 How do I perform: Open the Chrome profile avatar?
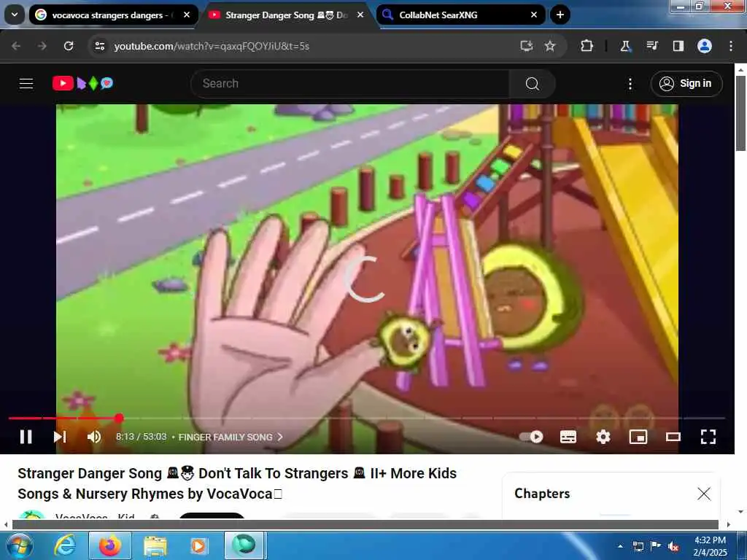point(705,46)
